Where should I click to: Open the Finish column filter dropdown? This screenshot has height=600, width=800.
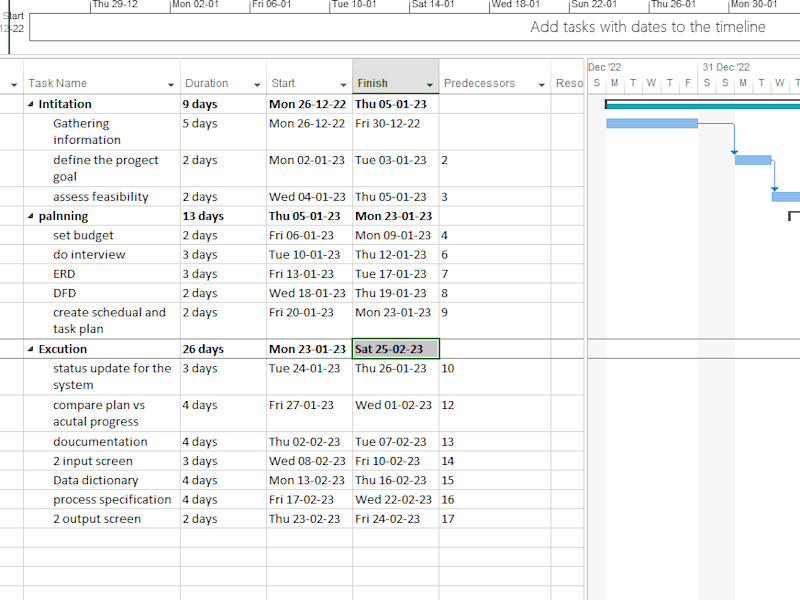[430, 85]
